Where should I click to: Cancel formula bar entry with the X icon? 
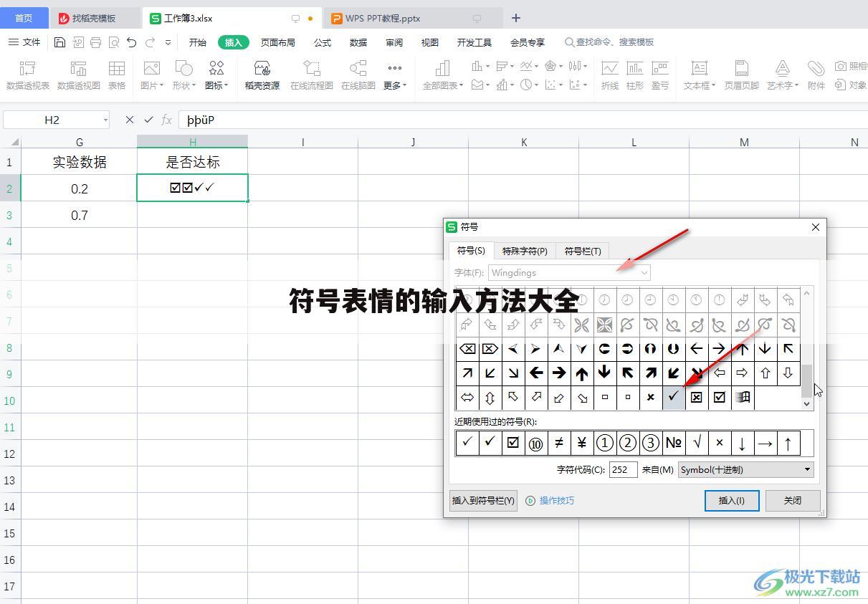[x=130, y=120]
